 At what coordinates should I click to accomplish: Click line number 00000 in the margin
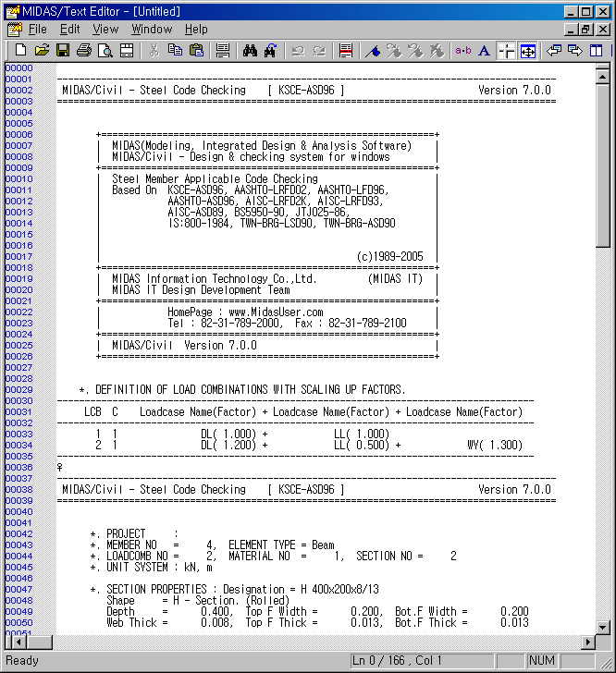(18, 67)
